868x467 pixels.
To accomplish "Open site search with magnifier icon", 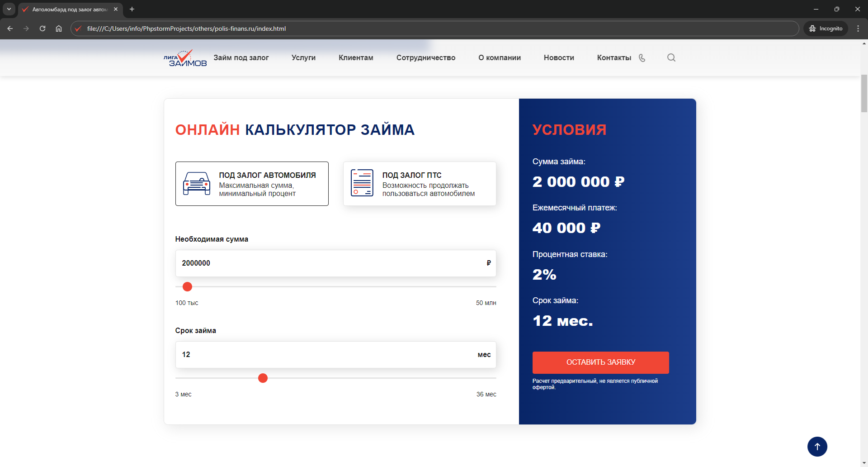I will tap(671, 57).
